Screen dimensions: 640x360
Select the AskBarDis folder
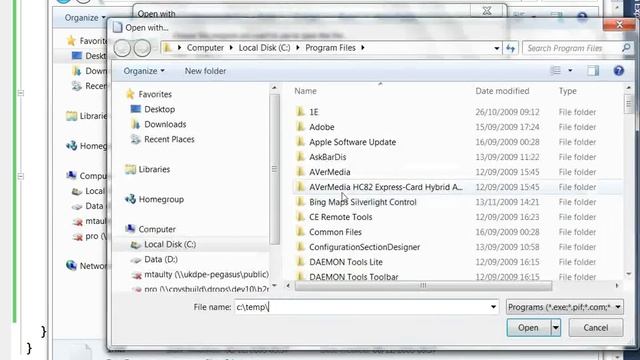pyautogui.click(x=328, y=157)
